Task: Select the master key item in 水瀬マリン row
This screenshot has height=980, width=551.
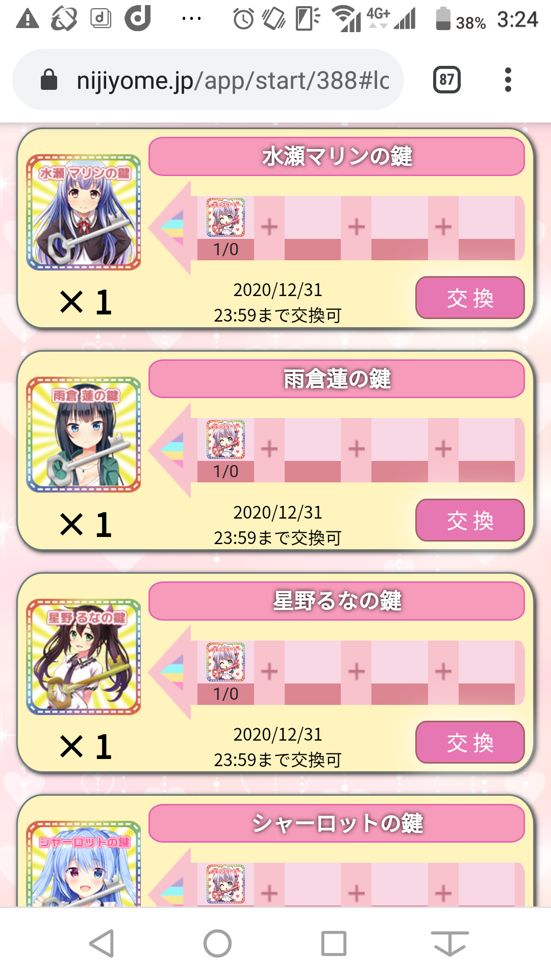Action: [226, 218]
